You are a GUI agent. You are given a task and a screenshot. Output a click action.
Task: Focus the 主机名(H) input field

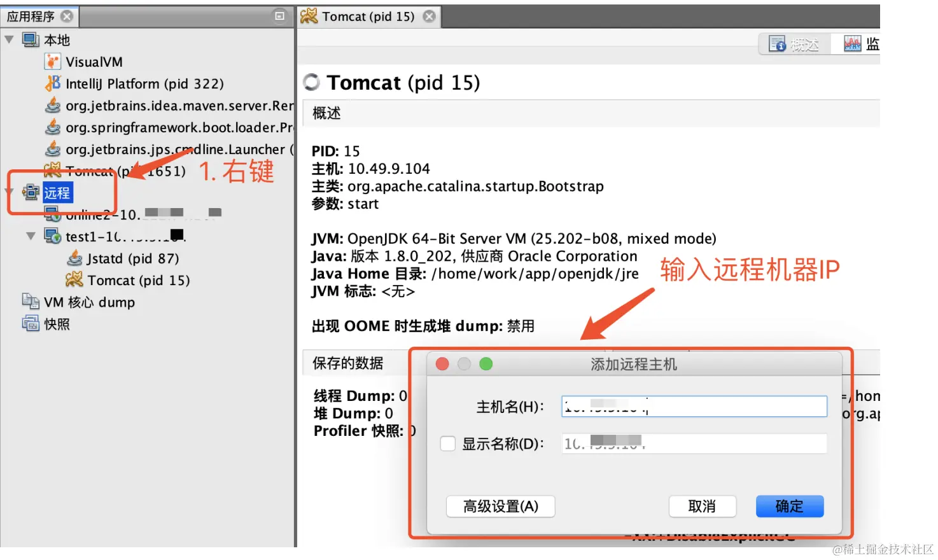[694, 407]
